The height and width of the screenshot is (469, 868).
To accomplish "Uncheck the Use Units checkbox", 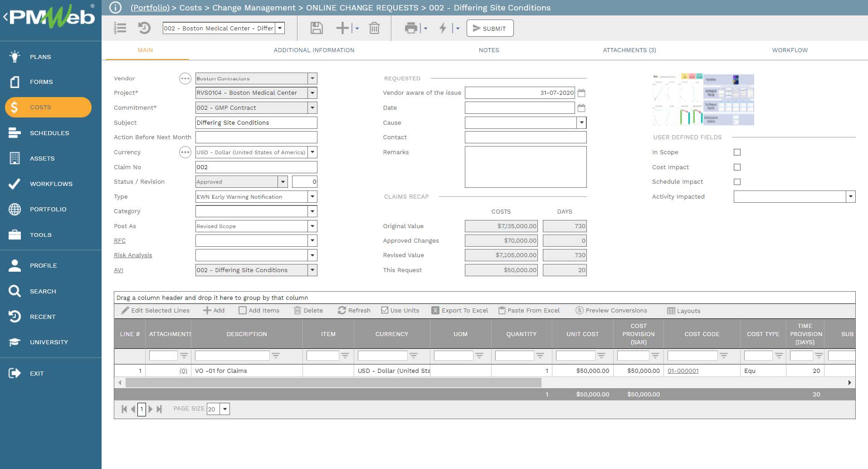I will (x=385, y=310).
